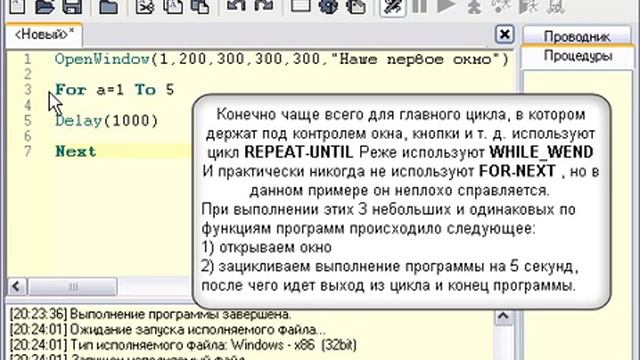The width and height of the screenshot is (640, 360).
Task: Click "WHILE_WEND" in the tooltip text
Action: (x=541, y=152)
